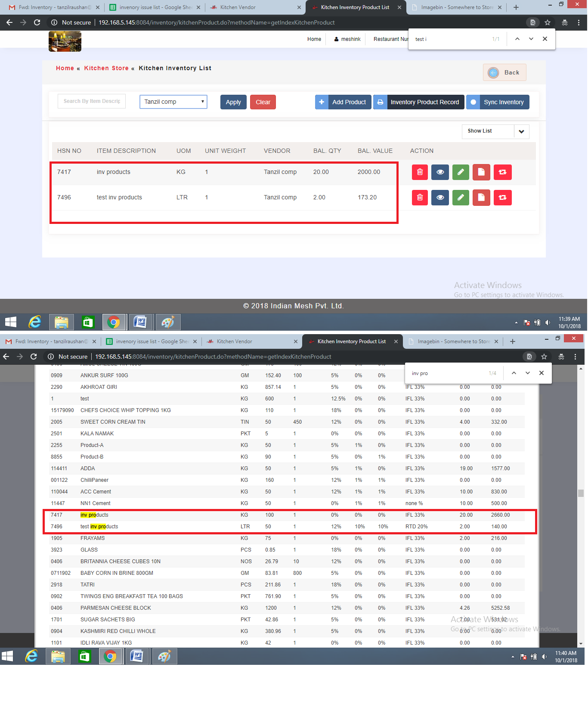Bookmark the page with the star in the top window

pos(548,22)
